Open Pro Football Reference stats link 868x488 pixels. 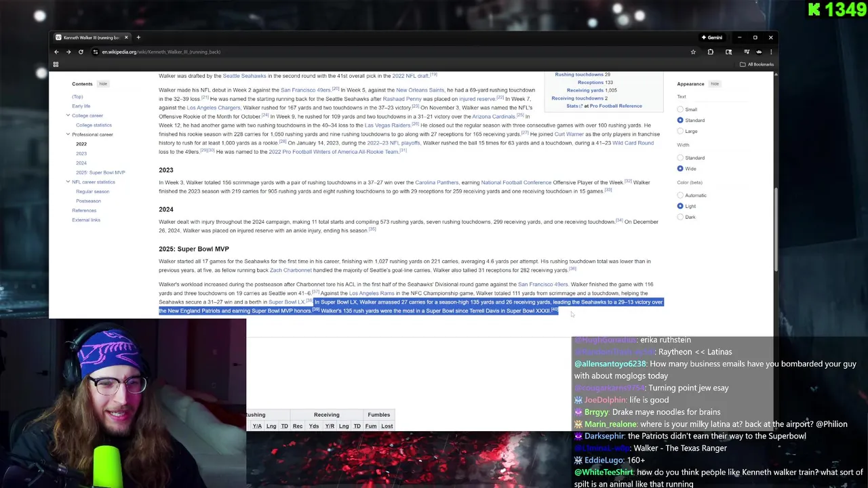pyautogui.click(x=616, y=106)
